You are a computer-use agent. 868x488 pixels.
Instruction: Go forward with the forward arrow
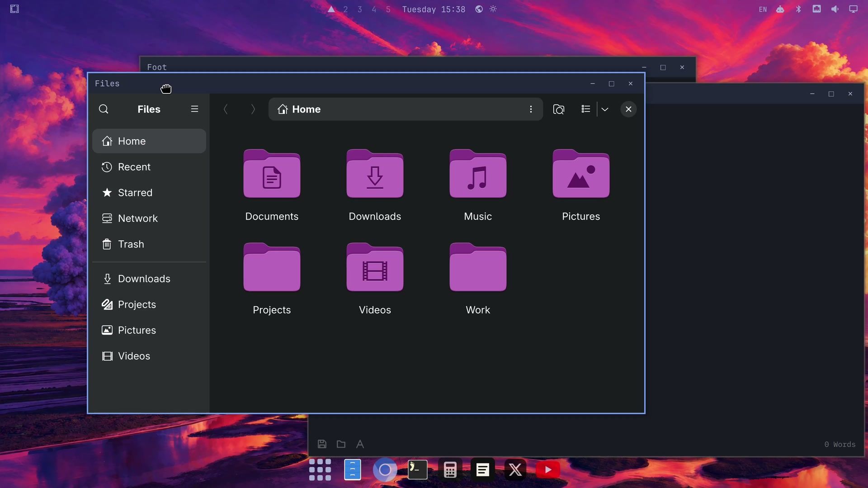tap(253, 109)
